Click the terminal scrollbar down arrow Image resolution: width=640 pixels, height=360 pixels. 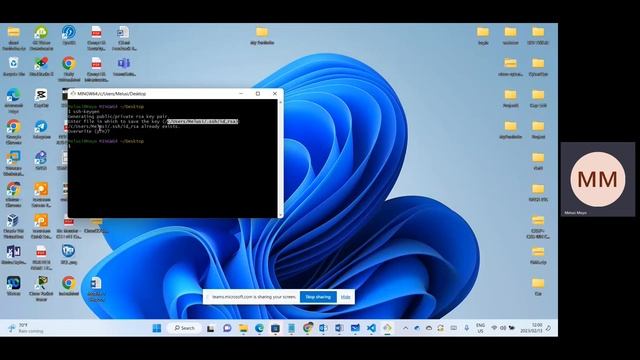[280, 215]
